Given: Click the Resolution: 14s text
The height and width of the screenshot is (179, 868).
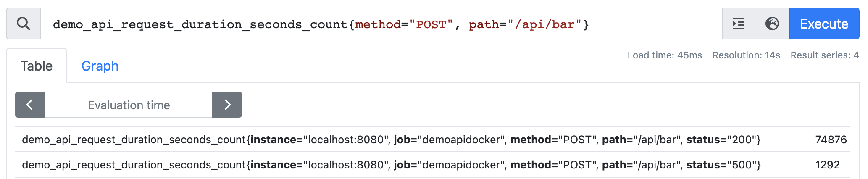Looking at the screenshot, I should [746, 55].
